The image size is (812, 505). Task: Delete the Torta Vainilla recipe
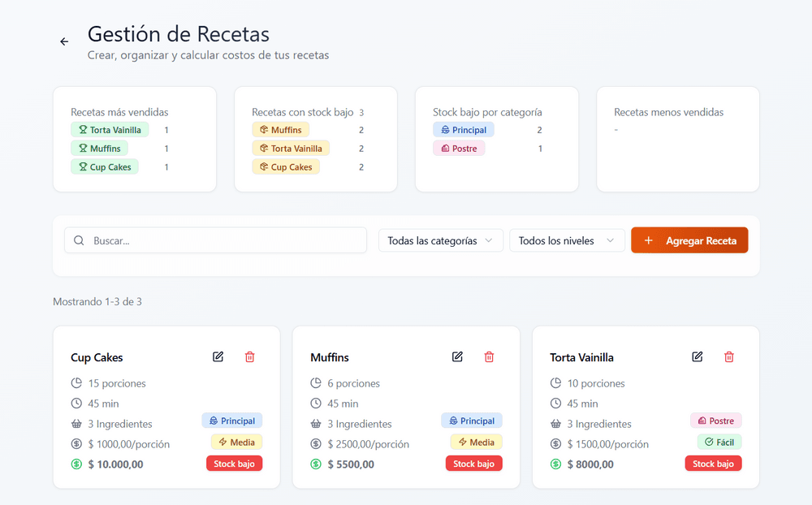pos(729,357)
